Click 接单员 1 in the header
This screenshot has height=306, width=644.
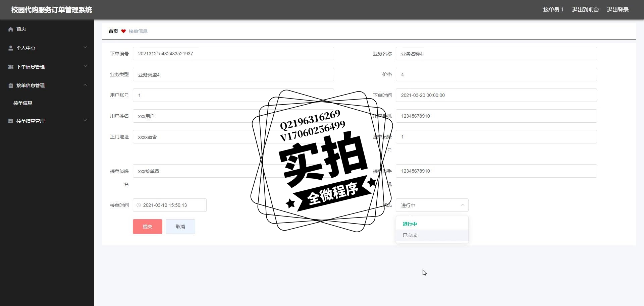[x=553, y=10]
